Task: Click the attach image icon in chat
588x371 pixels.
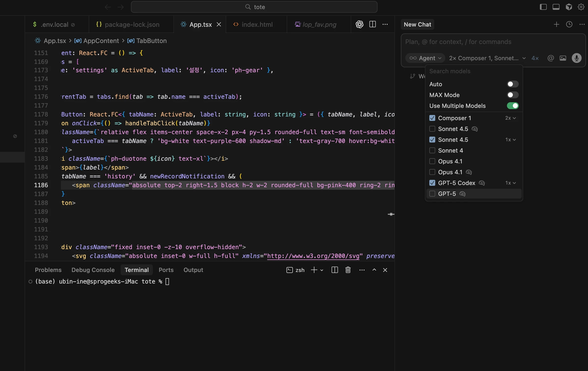Action: pyautogui.click(x=563, y=58)
